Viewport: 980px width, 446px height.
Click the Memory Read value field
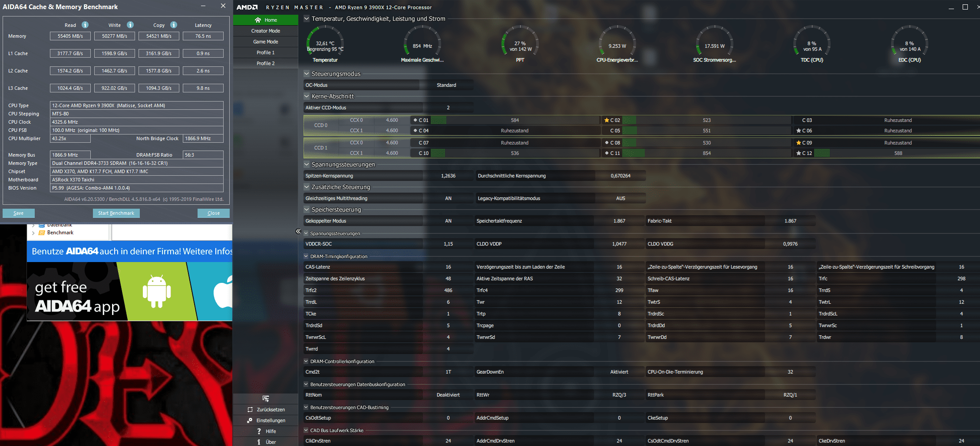point(70,36)
